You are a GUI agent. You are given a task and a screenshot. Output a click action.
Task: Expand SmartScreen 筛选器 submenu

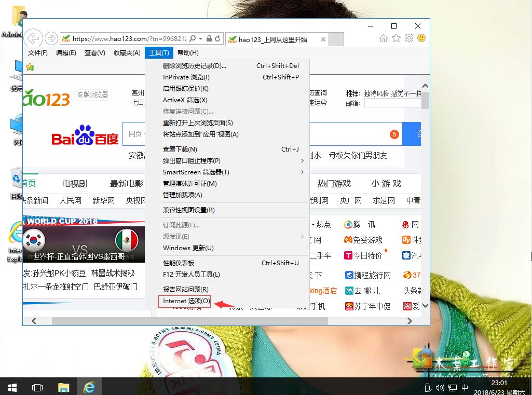tap(302, 172)
